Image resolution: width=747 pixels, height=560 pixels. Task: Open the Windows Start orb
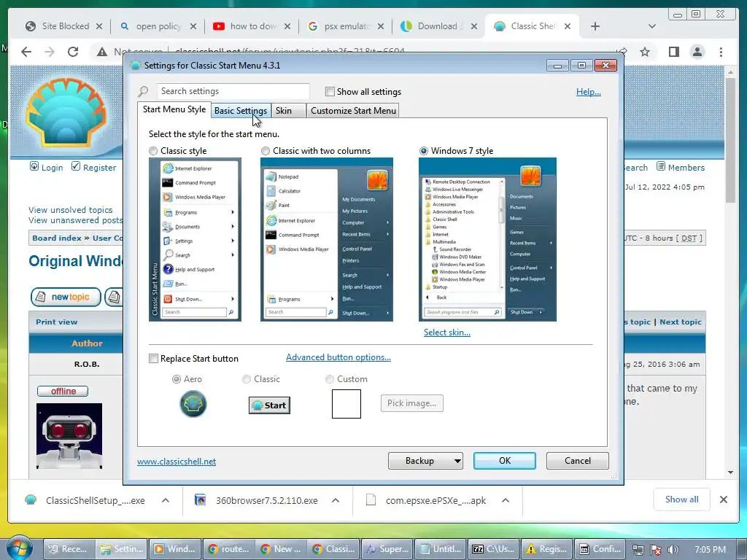click(20, 548)
